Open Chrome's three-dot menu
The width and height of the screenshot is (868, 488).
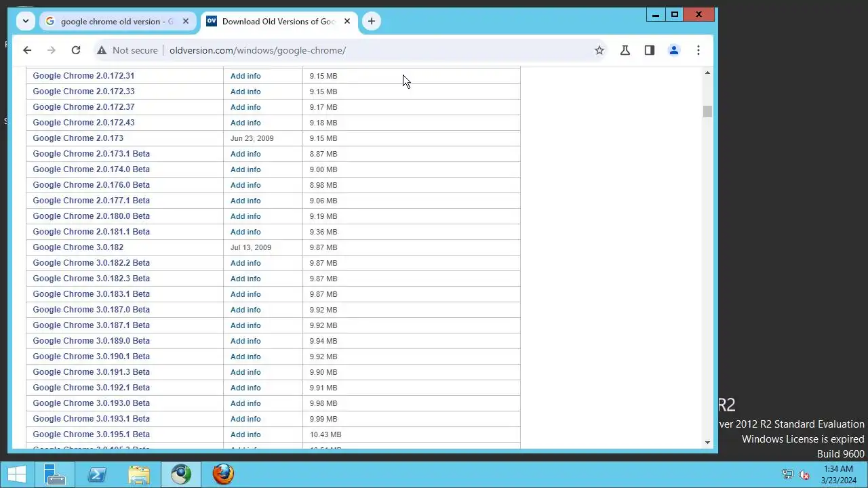(x=698, y=50)
